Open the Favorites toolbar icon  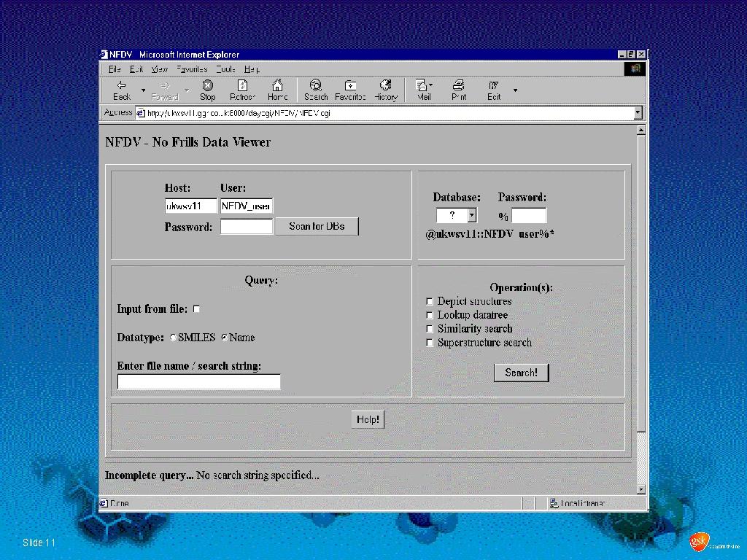[350, 90]
